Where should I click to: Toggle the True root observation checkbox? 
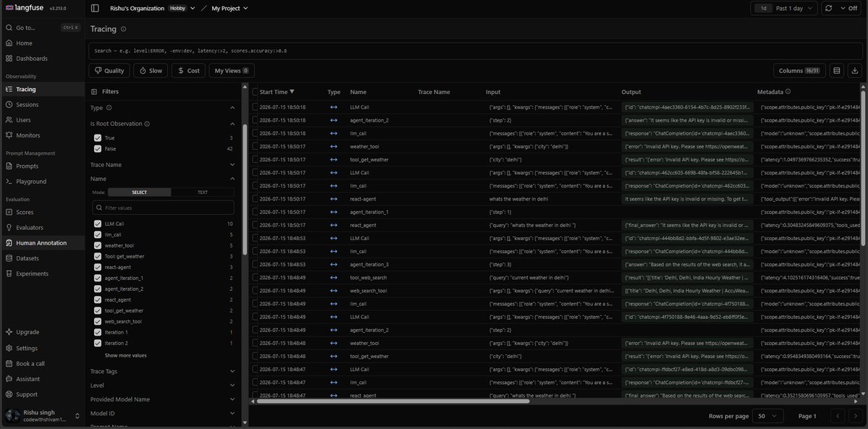(98, 138)
